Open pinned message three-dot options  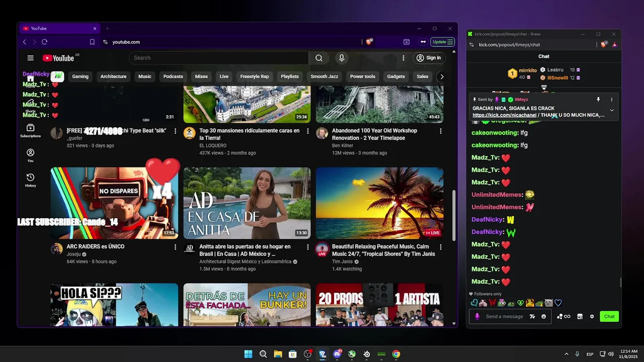612,100
